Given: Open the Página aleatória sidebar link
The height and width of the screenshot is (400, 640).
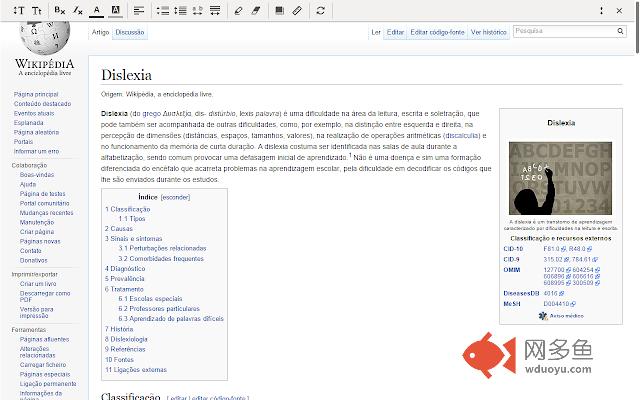Looking at the screenshot, I should tap(36, 132).
